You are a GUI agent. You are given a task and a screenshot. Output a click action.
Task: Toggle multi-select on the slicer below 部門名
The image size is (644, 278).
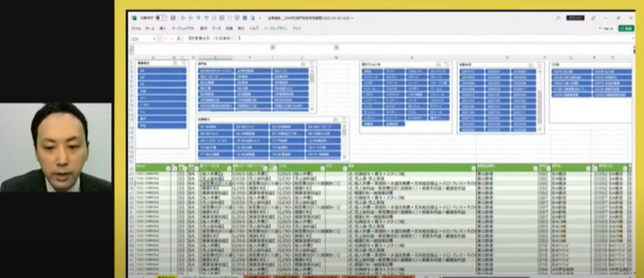click(x=336, y=120)
